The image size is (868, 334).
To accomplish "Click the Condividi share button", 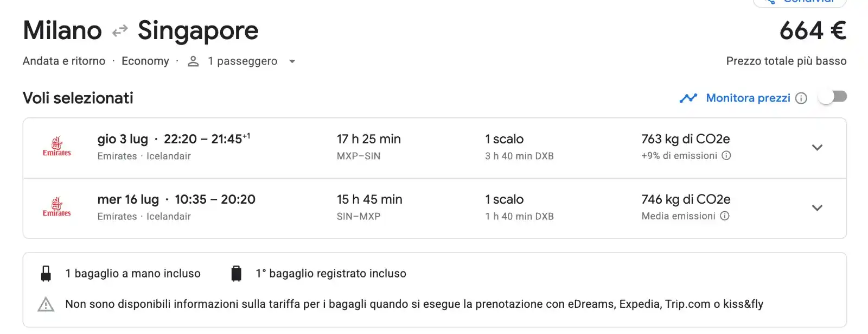I will pyautogui.click(x=800, y=2).
